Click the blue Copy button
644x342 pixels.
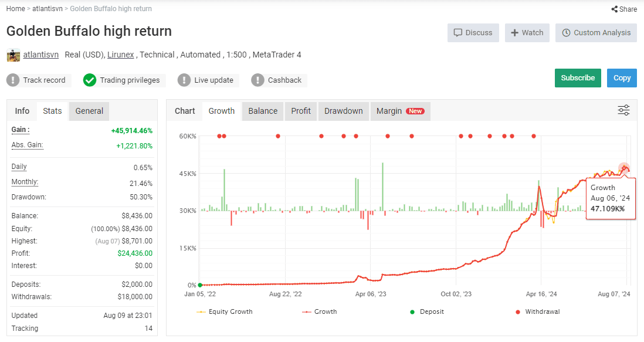[x=622, y=78]
